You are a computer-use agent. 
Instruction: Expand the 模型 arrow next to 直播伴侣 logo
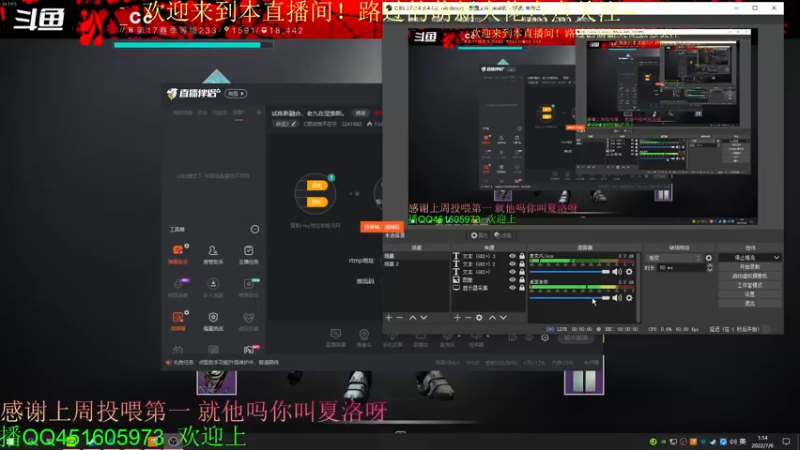(236, 94)
